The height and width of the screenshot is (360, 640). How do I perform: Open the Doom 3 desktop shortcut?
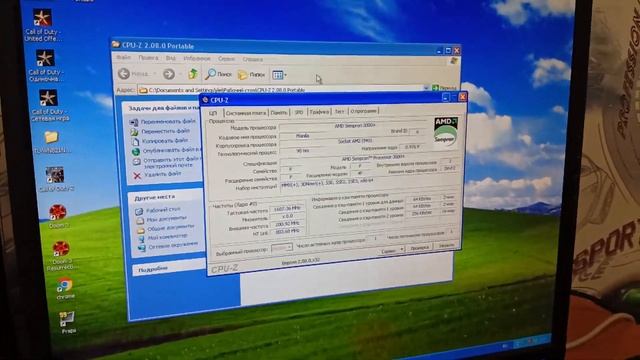[x=58, y=216]
